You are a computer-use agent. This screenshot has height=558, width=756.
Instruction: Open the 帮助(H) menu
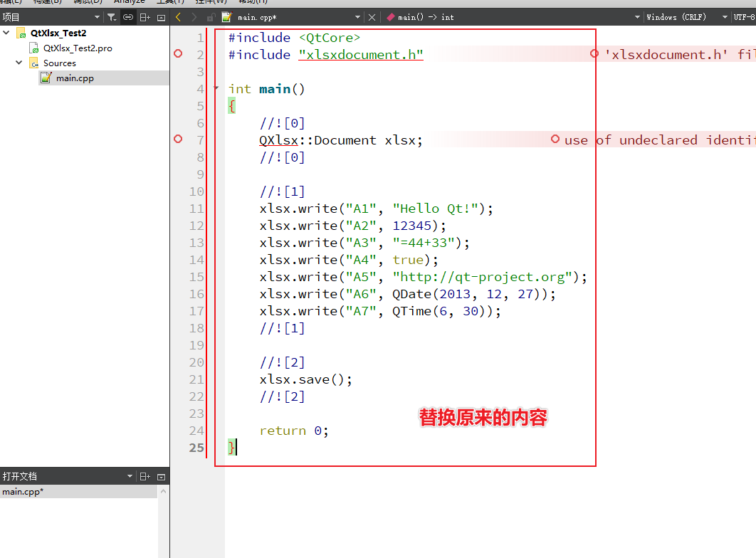point(253,2)
